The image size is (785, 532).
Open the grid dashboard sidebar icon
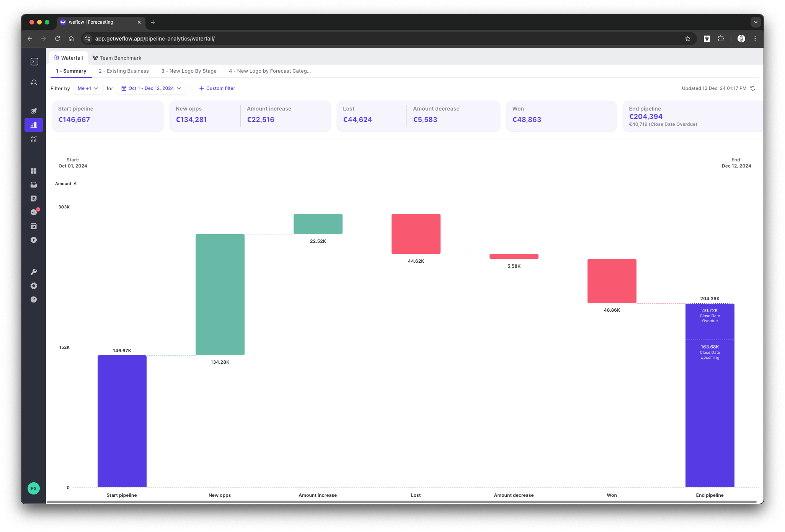pyautogui.click(x=34, y=171)
